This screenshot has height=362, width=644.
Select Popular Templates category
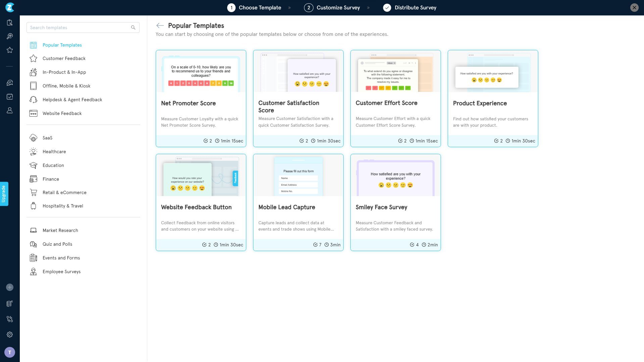62,45
